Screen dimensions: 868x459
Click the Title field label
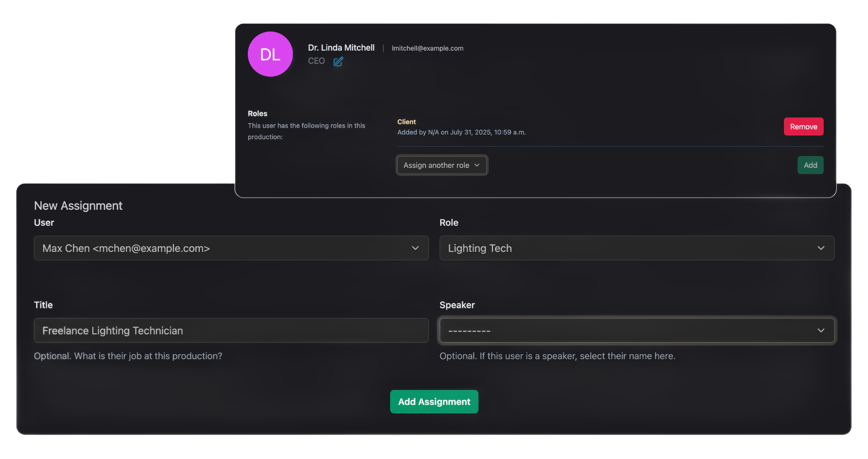click(x=43, y=305)
